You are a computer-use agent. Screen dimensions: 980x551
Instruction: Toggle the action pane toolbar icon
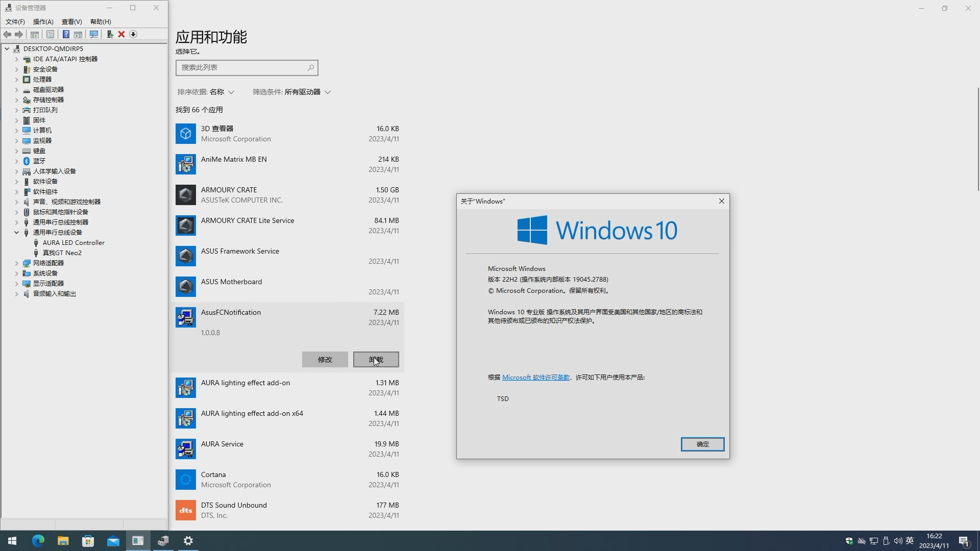point(78,34)
